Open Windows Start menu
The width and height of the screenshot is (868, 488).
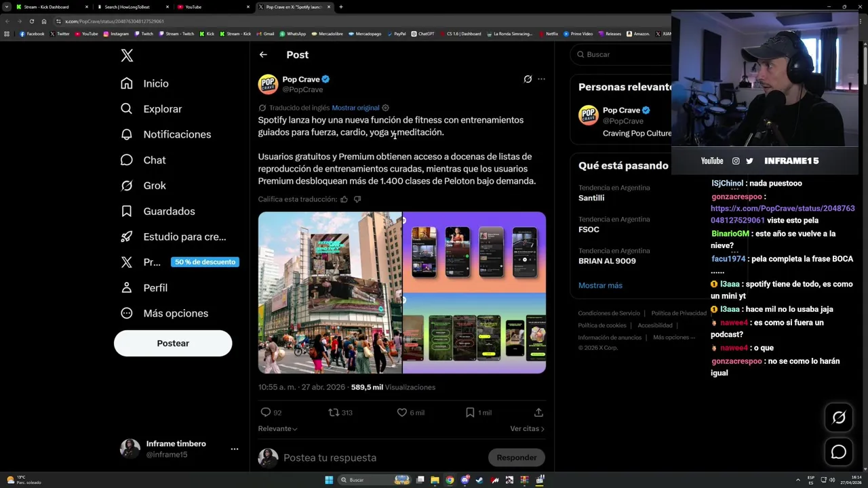(329, 480)
